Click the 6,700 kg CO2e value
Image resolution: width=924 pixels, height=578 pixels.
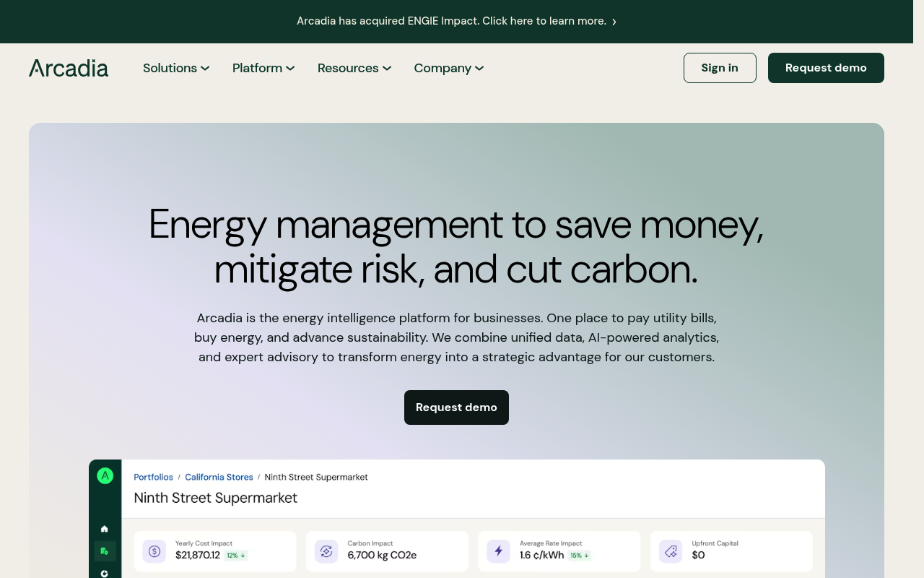(382, 556)
